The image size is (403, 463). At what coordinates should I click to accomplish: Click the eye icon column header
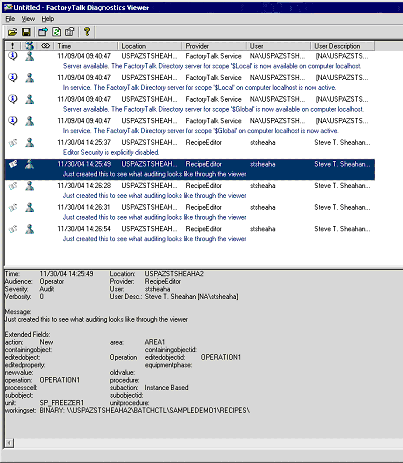pos(46,46)
